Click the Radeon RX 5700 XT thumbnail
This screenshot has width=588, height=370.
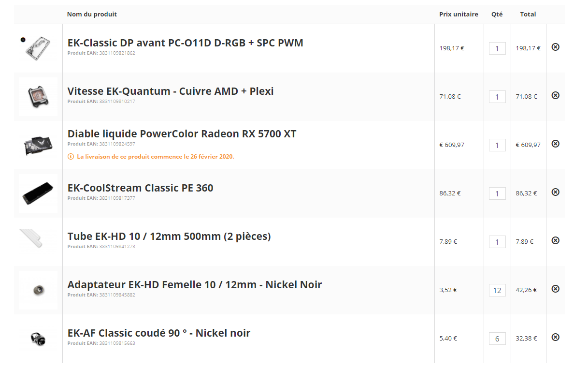click(38, 145)
